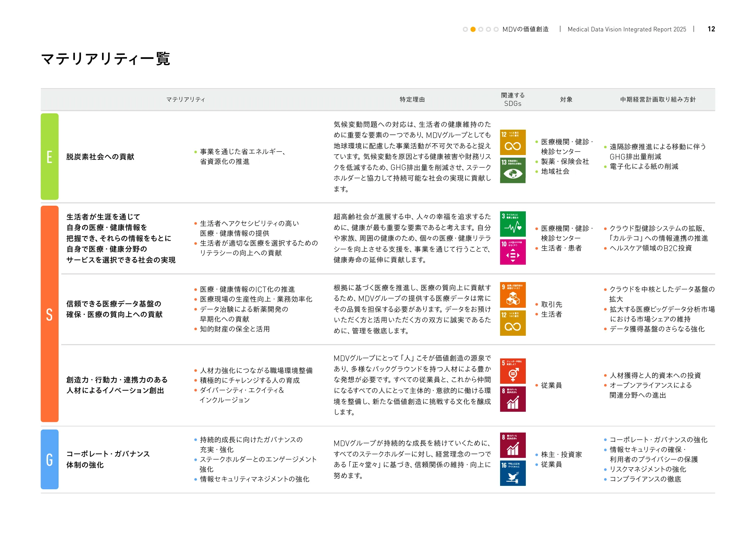
Task: Click the 関連するSDGs column header
Action: coord(513,99)
